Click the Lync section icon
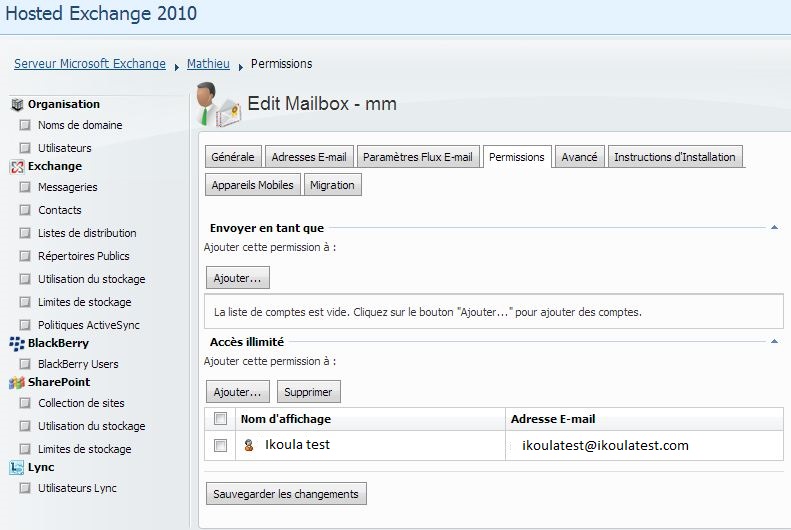Viewport: 791px width, 530px height. click(x=16, y=467)
